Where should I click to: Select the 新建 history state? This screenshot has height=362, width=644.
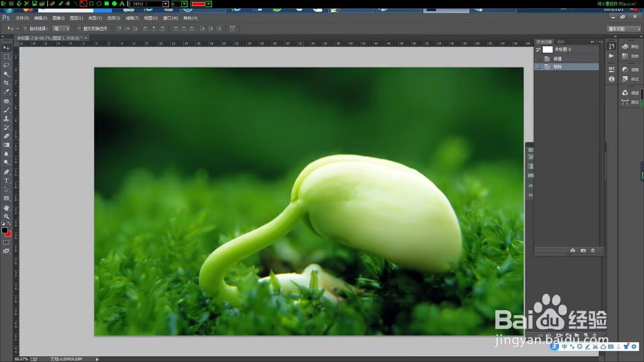click(557, 59)
